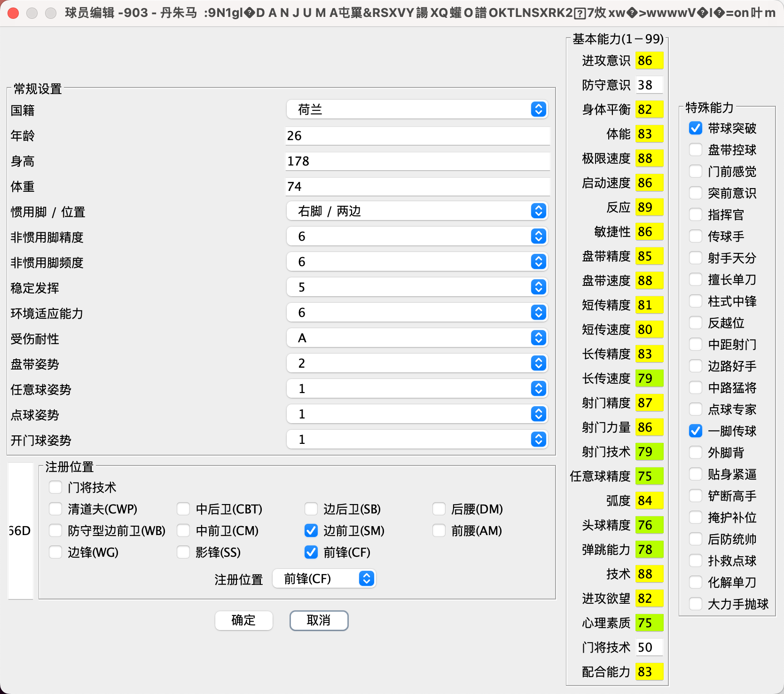This screenshot has height=694, width=784.
Task: Enable the 边后卫(SB) position checkbox
Action: 311,509
